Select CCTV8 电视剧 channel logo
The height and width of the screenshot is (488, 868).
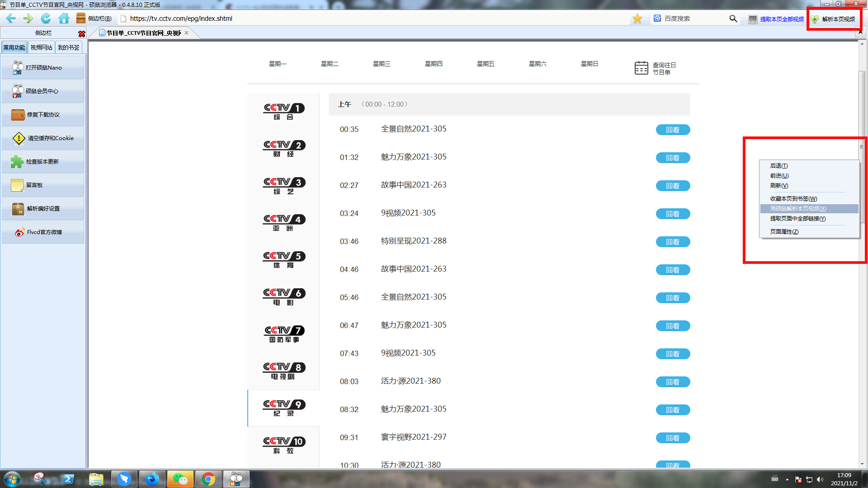[284, 371]
